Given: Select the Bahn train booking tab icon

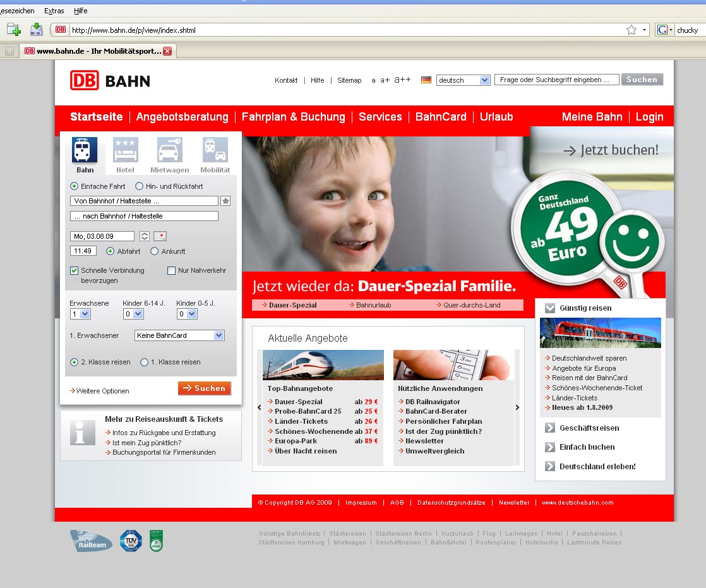Looking at the screenshot, I should coord(84,150).
